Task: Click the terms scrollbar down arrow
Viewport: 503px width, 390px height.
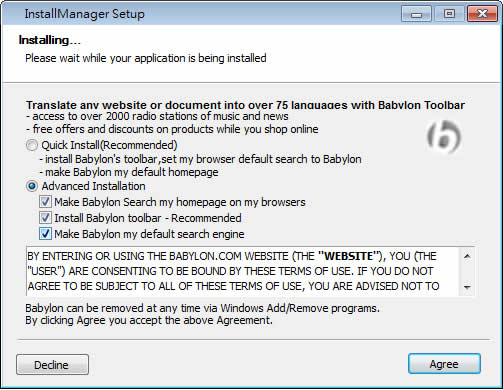Action: point(467,287)
